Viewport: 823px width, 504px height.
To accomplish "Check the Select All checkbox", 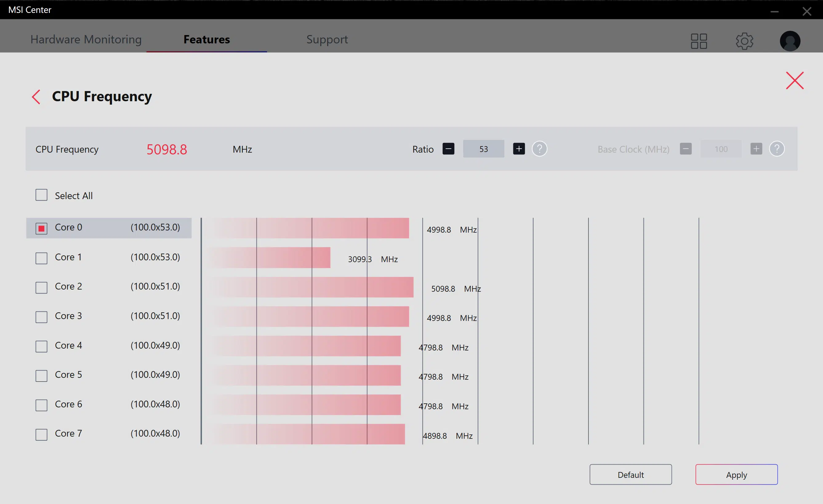I will pos(42,195).
